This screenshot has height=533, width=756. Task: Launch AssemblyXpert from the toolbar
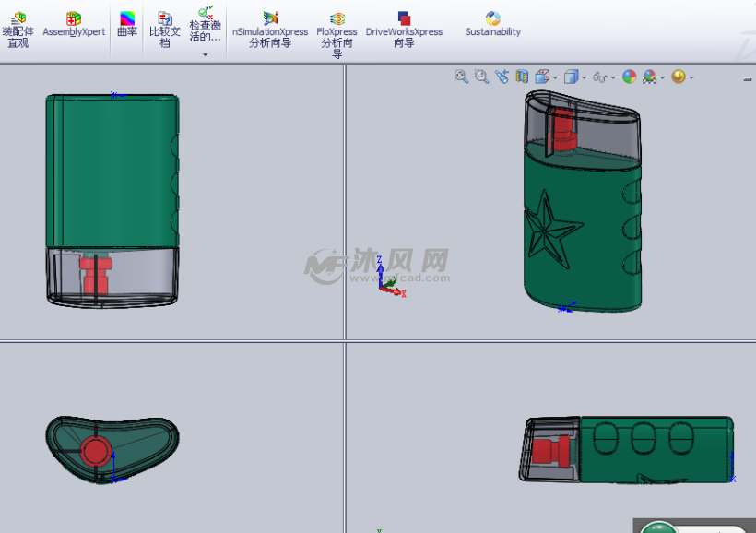point(74,24)
